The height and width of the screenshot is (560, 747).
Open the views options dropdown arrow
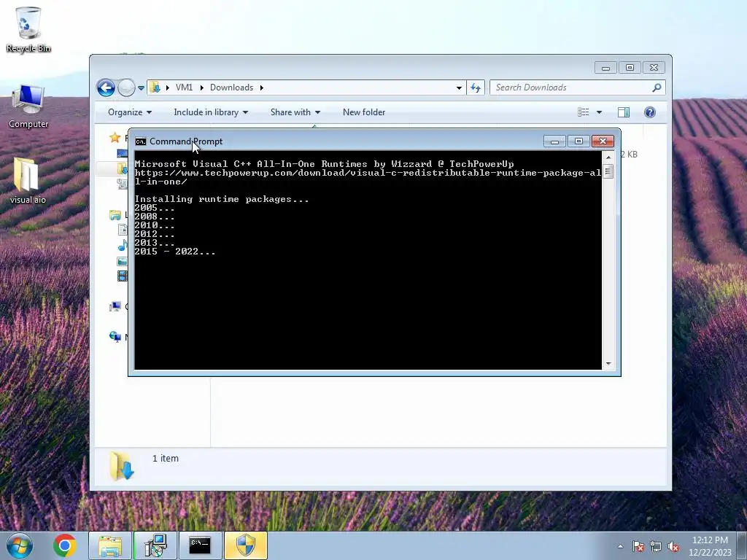[x=600, y=112]
